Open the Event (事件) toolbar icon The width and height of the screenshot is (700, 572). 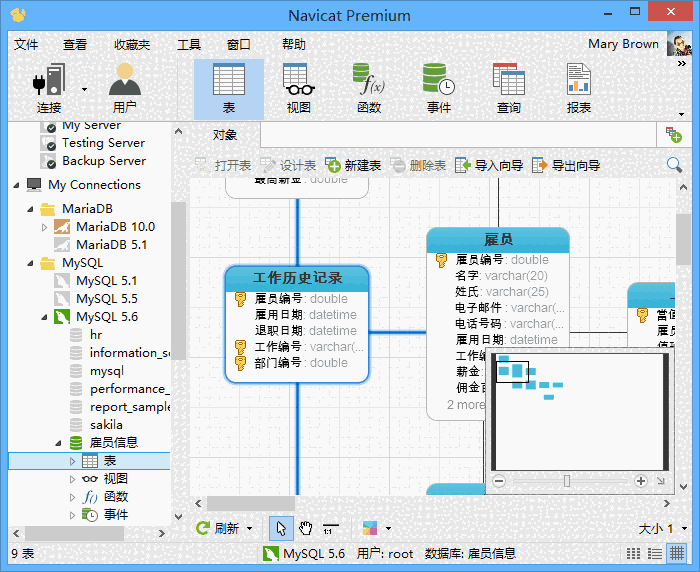439,79
